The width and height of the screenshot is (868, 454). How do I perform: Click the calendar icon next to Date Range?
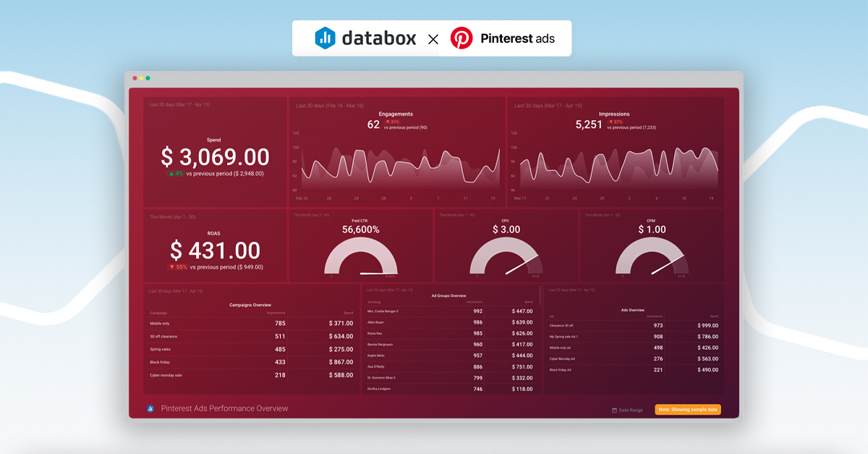pos(614,411)
